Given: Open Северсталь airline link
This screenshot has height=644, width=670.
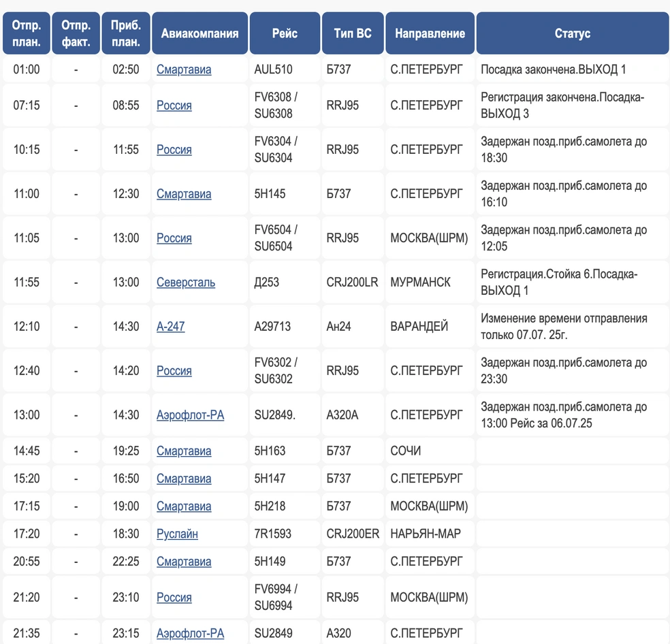Looking at the screenshot, I should (185, 283).
